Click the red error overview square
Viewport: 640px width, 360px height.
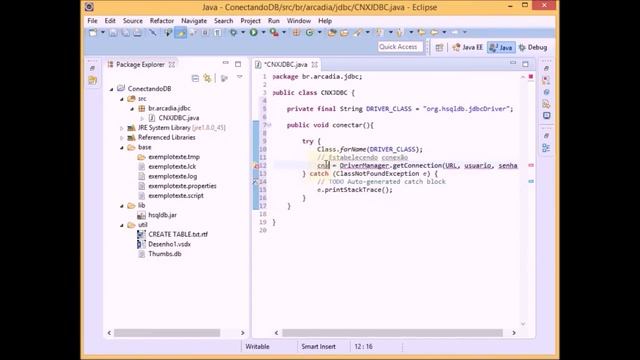[531, 76]
